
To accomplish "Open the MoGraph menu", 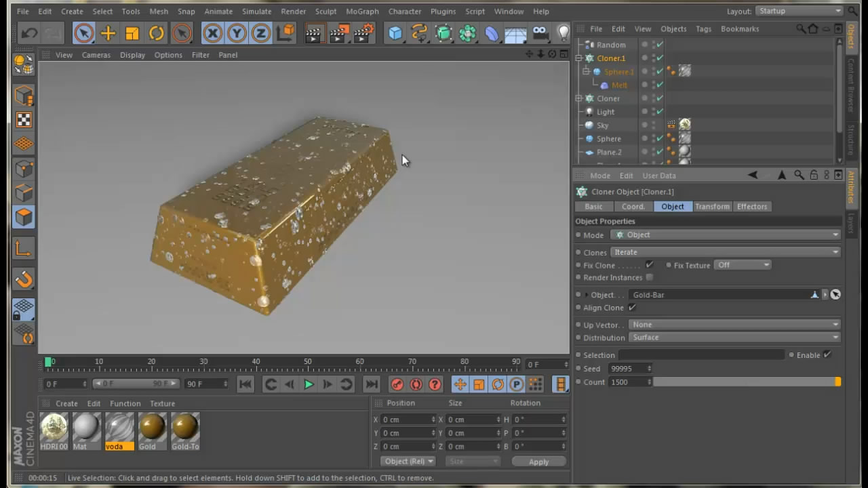I will tap(362, 12).
